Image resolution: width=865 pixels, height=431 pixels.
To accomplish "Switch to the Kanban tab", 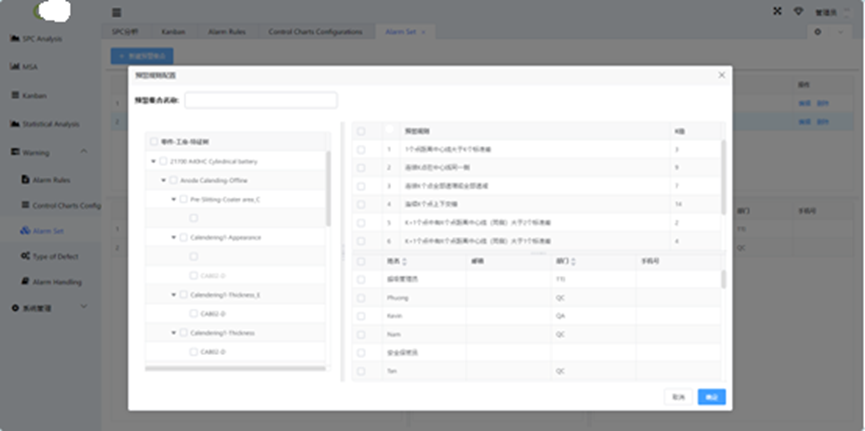I will 173,32.
